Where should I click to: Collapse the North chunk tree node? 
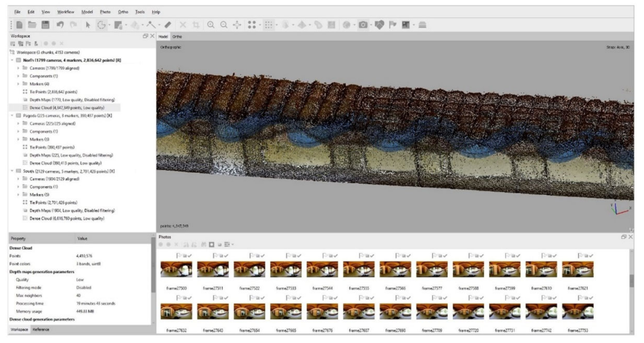12,60
